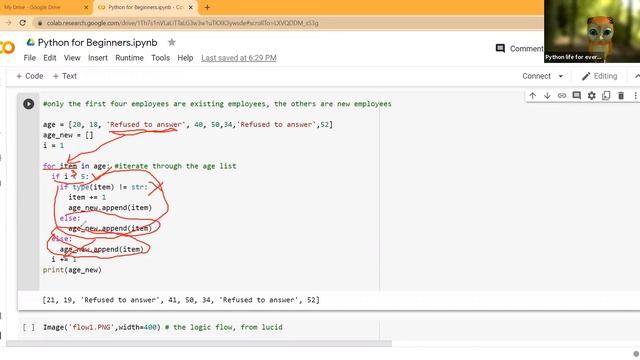This screenshot has height=360, width=640.
Task: Run the Image flow1.PNG cell
Action: click(29, 327)
